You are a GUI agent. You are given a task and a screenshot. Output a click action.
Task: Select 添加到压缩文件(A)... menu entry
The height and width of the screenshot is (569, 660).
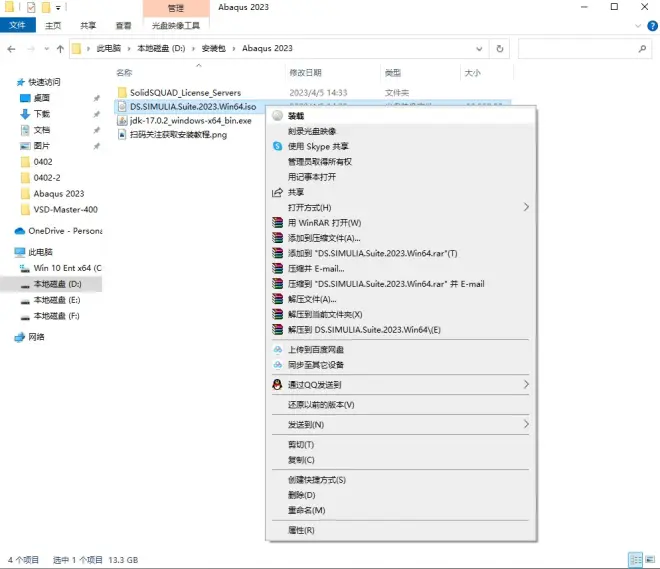(324, 238)
